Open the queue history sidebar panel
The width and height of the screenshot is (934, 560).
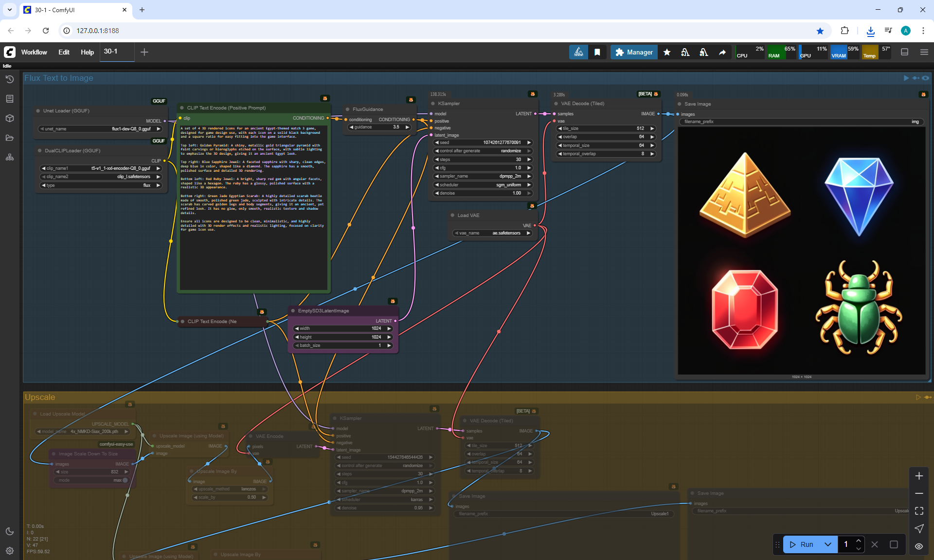(x=9, y=79)
